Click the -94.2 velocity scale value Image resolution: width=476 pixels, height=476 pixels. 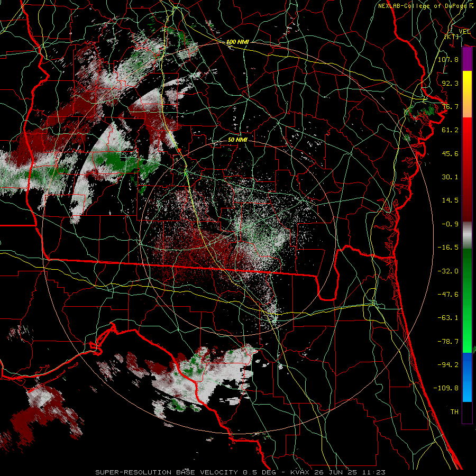point(448,365)
